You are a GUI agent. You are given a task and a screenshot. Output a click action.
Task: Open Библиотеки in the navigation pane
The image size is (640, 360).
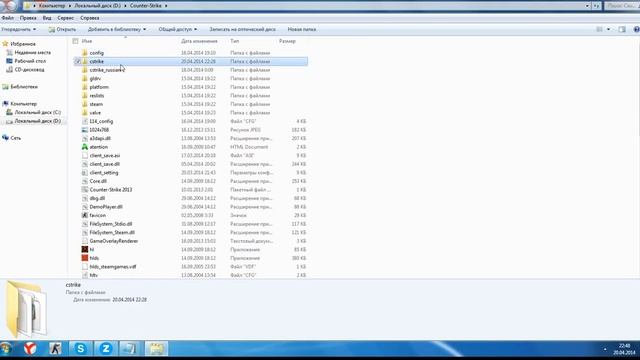click(24, 87)
